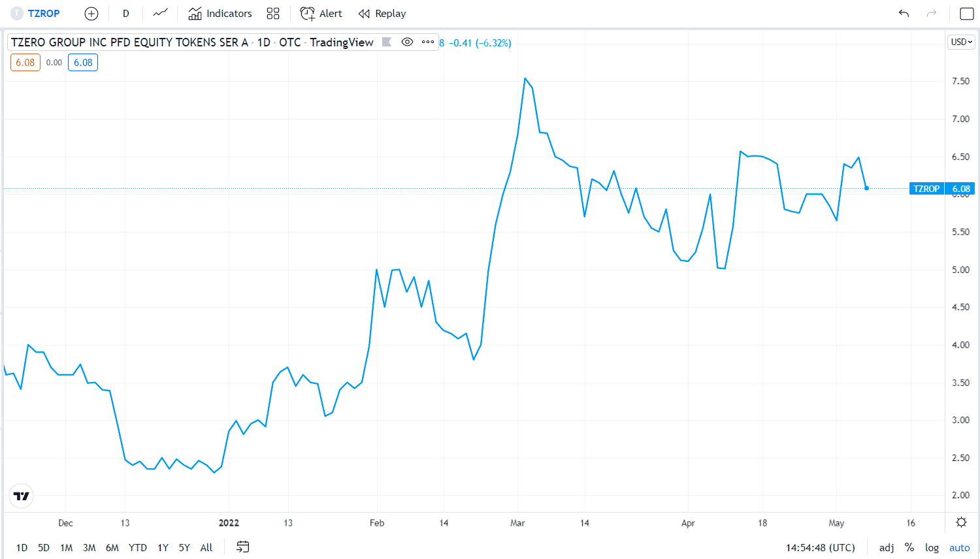Click the flag icon next to TradingView
Viewport: 980px width, 559px height.
(387, 42)
